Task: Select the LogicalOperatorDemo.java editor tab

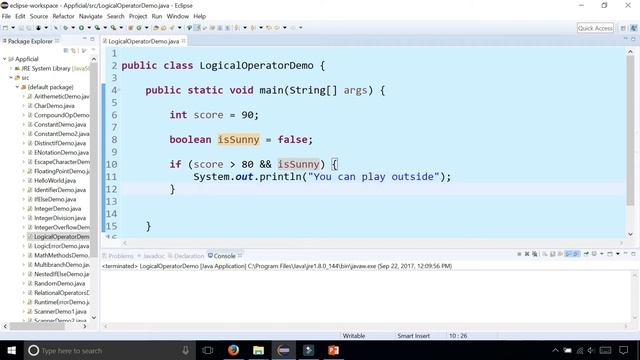Action: (143, 41)
